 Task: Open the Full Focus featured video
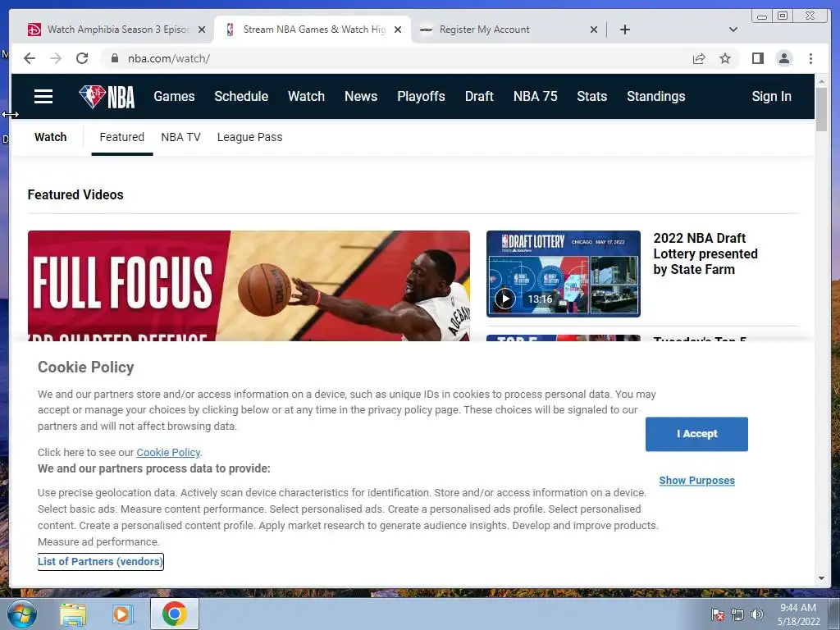tap(249, 285)
